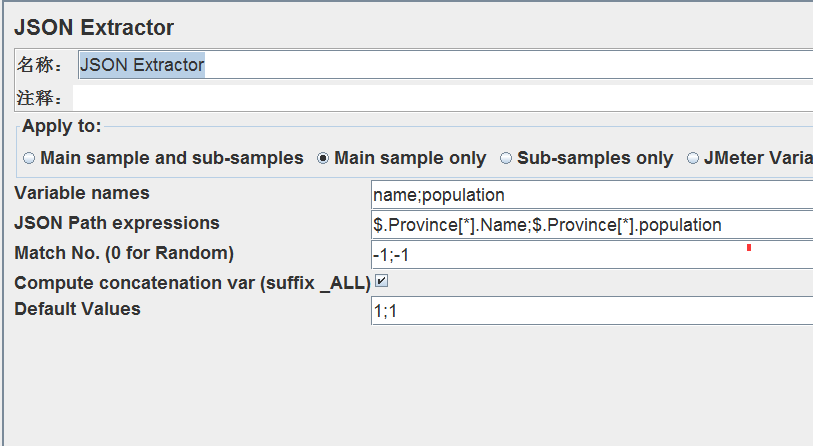Click the JSON Path expressions input field
The width and height of the screenshot is (813, 446).
click(x=590, y=225)
